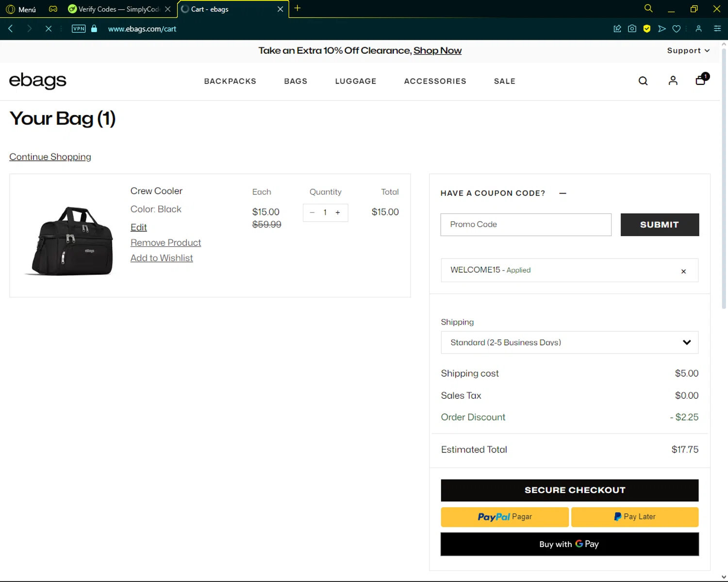Open the Standard shipping dropdown
This screenshot has height=582, width=728.
click(x=569, y=342)
